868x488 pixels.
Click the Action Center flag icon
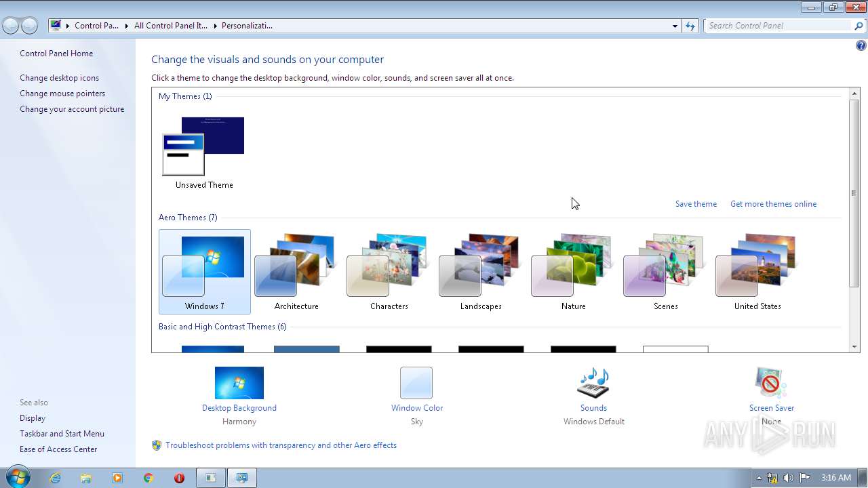[805, 478]
